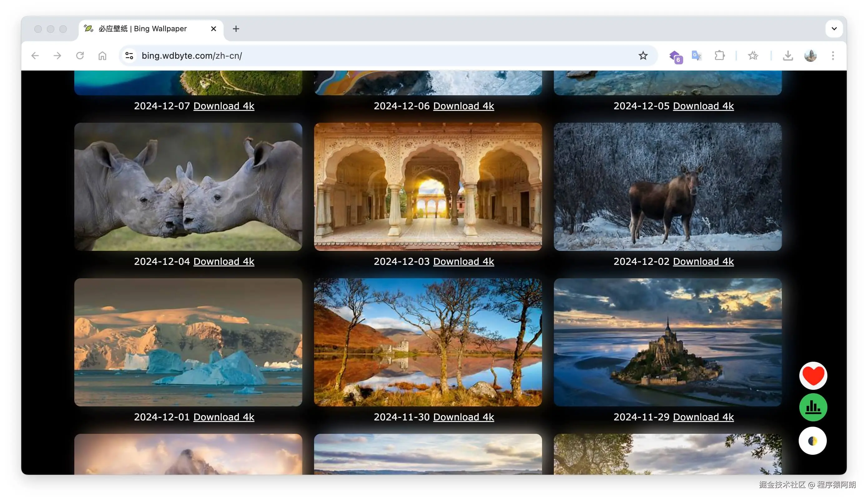This screenshot has height=501, width=868.
Task: Open the Google Translate extension icon
Action: pos(696,56)
